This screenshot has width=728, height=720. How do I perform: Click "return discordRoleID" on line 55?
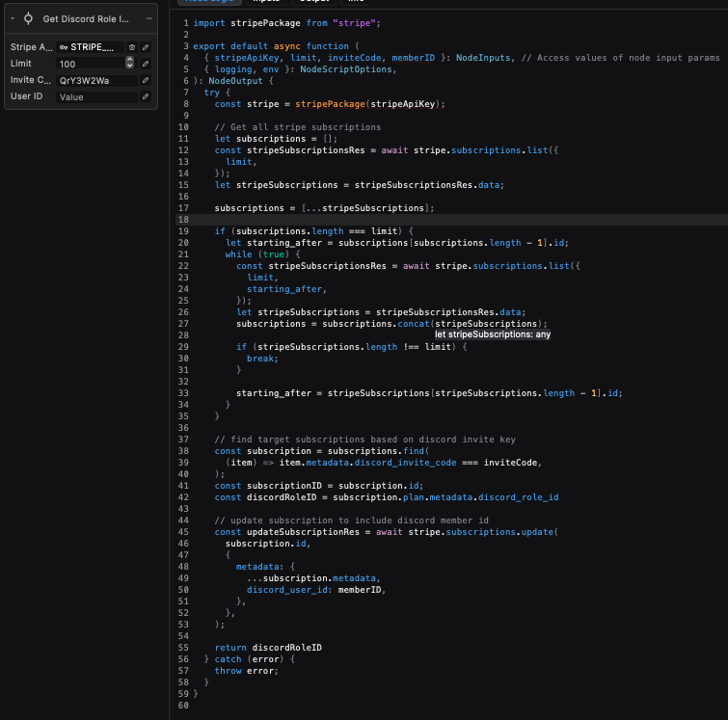[268, 648]
